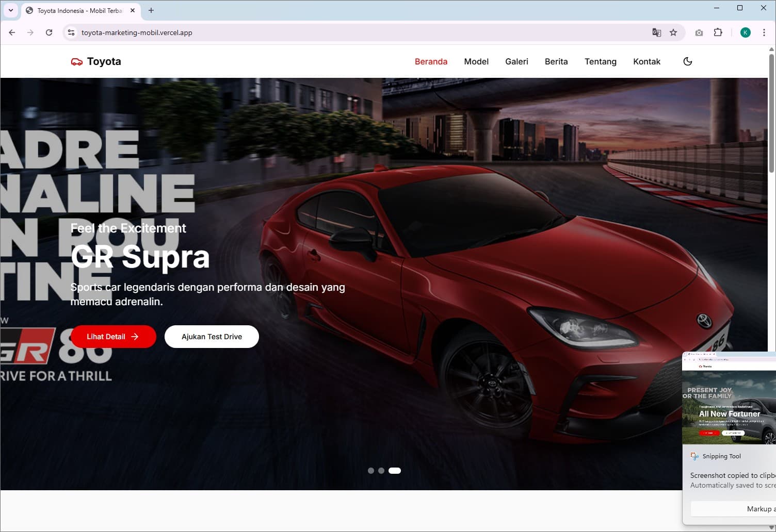The image size is (776, 532).
Task: Open the tab search dropdown arrow
Action: coord(11,10)
